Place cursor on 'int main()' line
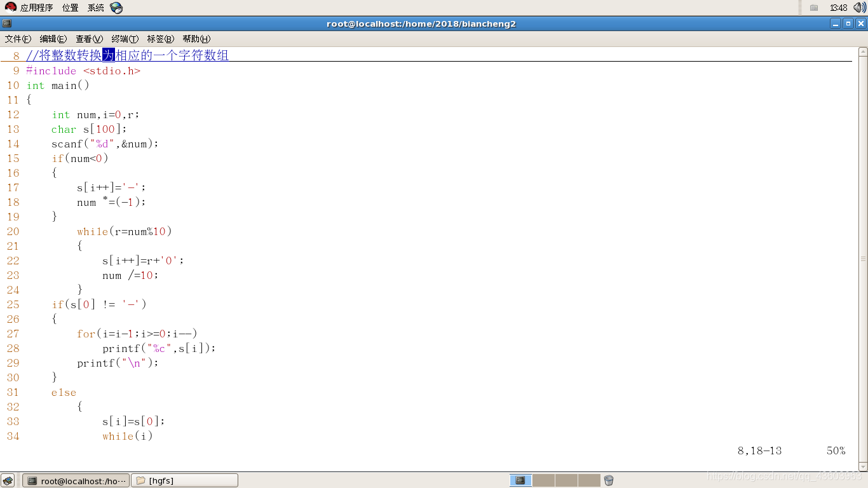 point(58,86)
